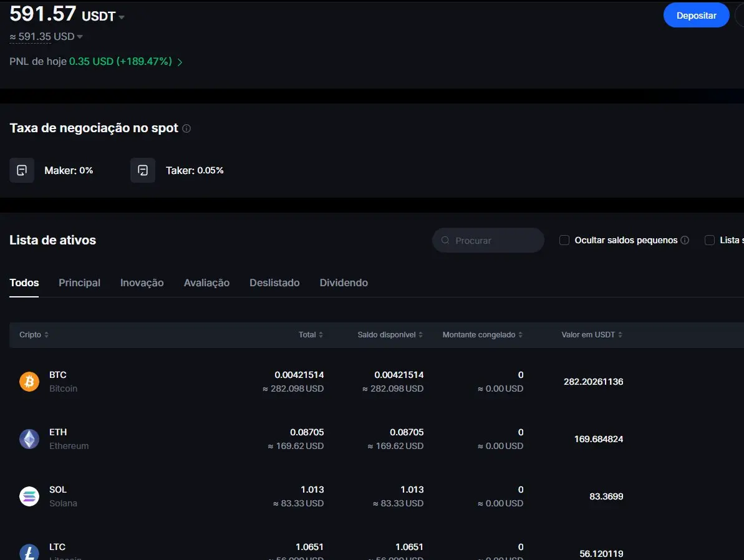Sort assets by Cripto column arrows
The image size is (744, 560).
pyautogui.click(x=47, y=335)
